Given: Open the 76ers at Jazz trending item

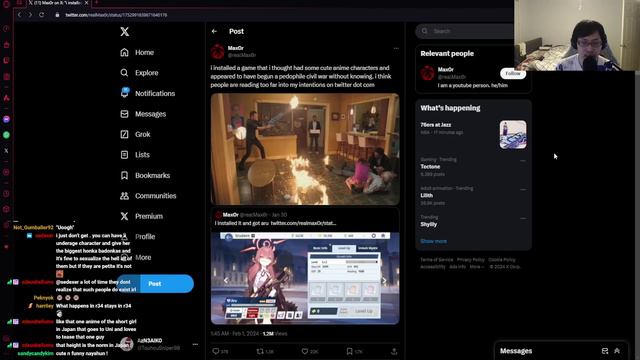Looking at the screenshot, I should [436, 125].
